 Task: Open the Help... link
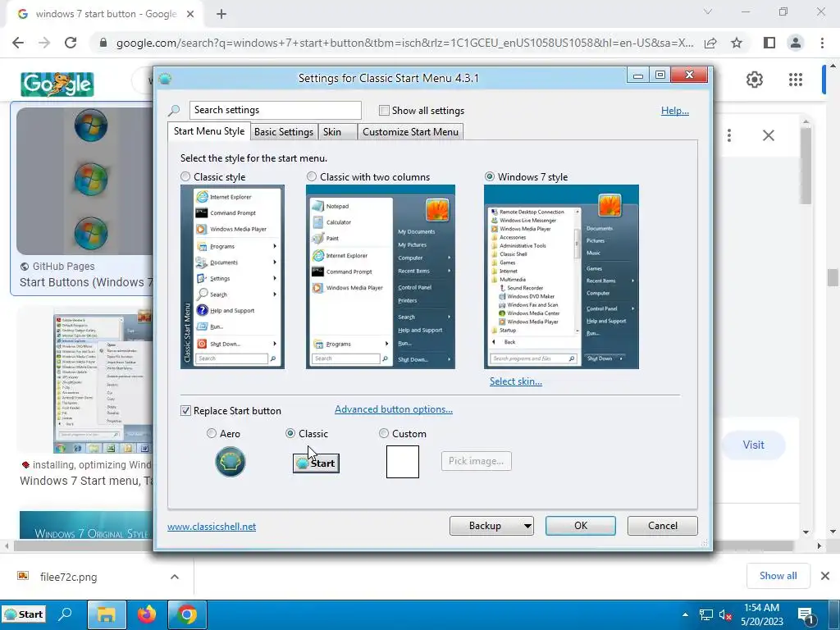[x=675, y=111]
